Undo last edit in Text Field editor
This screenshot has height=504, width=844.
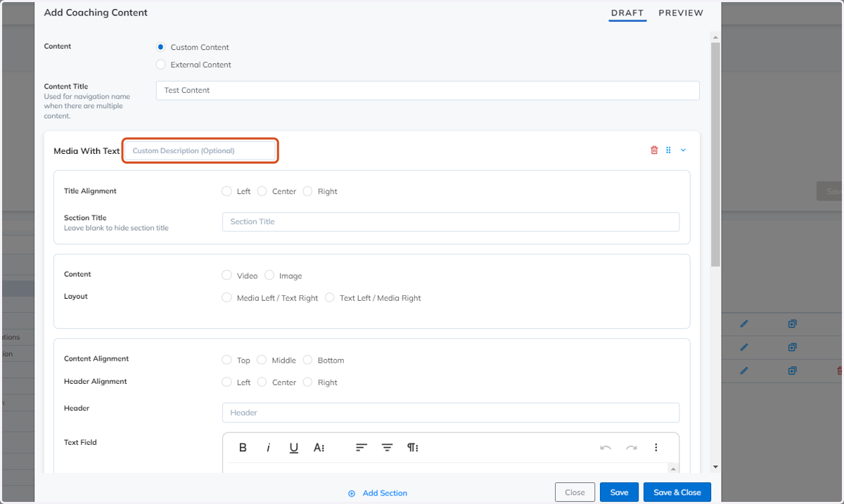606,448
